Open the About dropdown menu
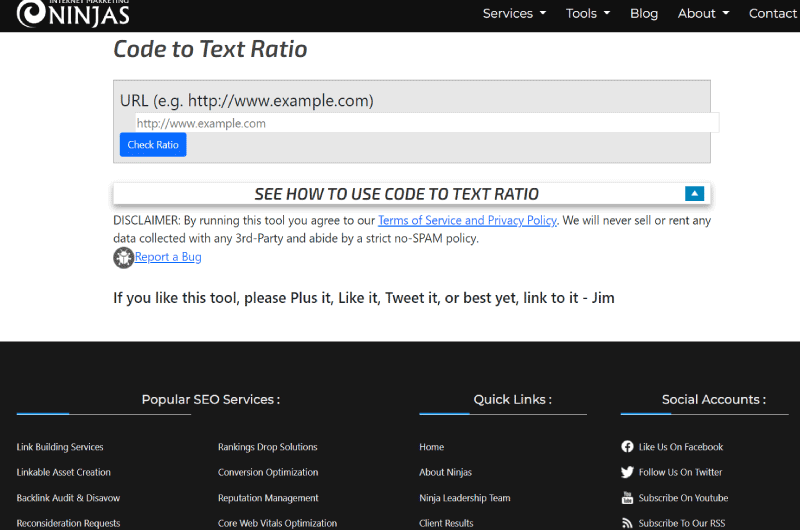The height and width of the screenshot is (530, 800). point(703,13)
